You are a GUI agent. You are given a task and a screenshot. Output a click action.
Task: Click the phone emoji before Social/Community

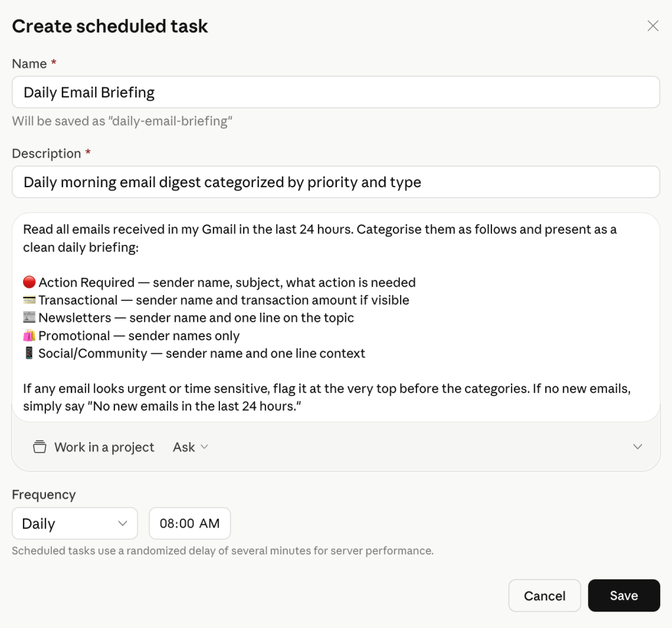29,353
